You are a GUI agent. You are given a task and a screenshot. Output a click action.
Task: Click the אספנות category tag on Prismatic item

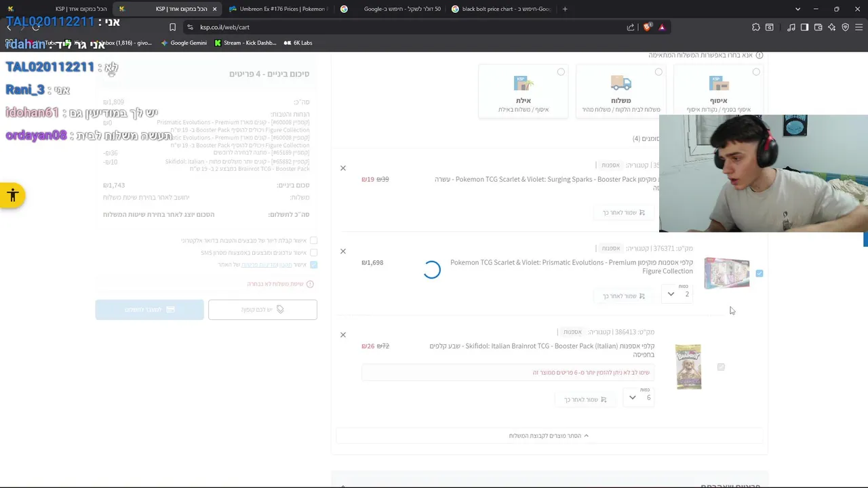[610, 248]
